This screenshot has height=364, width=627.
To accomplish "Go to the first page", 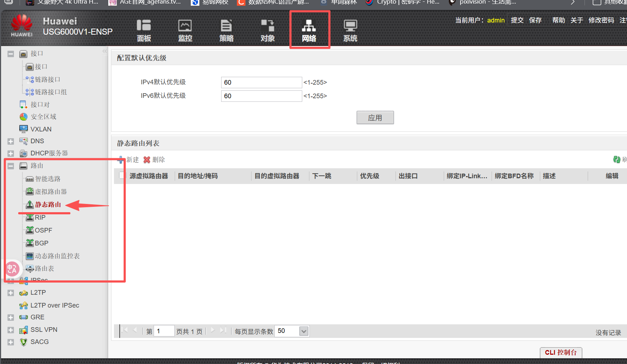I will (124, 330).
